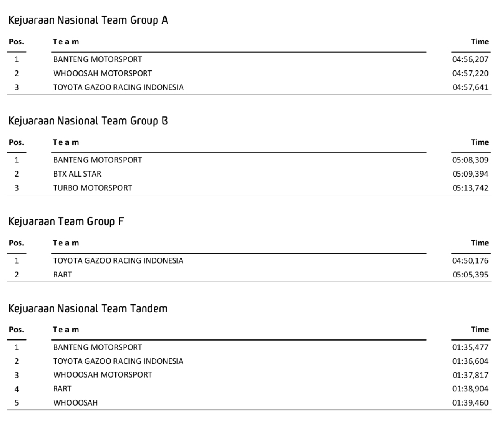This screenshot has height=424, width=504.
Task: Select BANTENG MOTORSPORT in the Group A table
Action: pyautogui.click(x=98, y=59)
